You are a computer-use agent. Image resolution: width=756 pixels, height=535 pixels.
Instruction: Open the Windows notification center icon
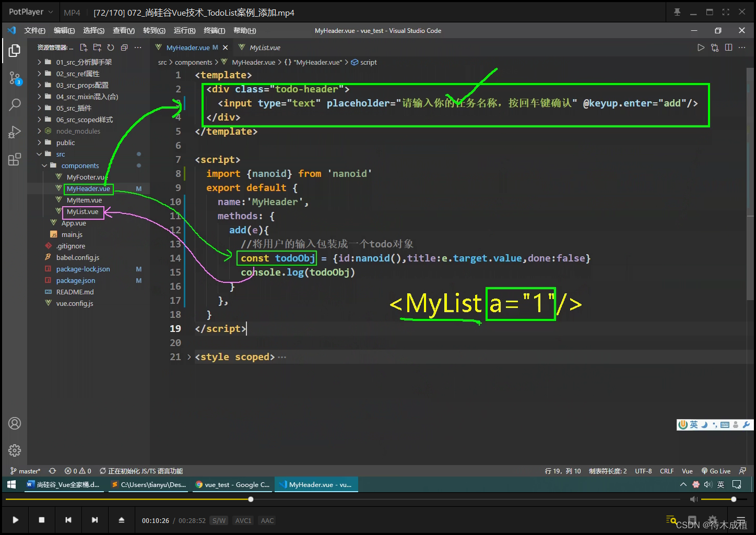click(x=737, y=484)
